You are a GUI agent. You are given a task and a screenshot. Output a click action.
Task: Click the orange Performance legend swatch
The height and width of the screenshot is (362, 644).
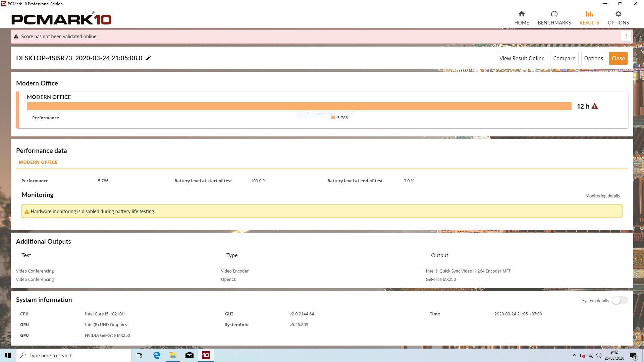point(333,117)
